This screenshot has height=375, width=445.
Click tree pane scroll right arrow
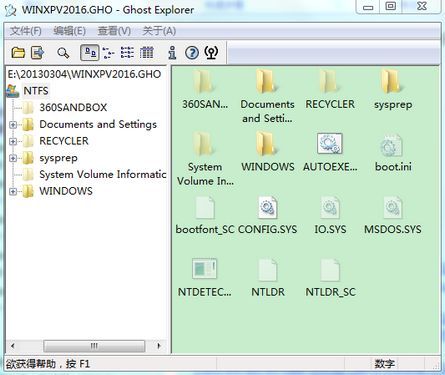click(159, 346)
